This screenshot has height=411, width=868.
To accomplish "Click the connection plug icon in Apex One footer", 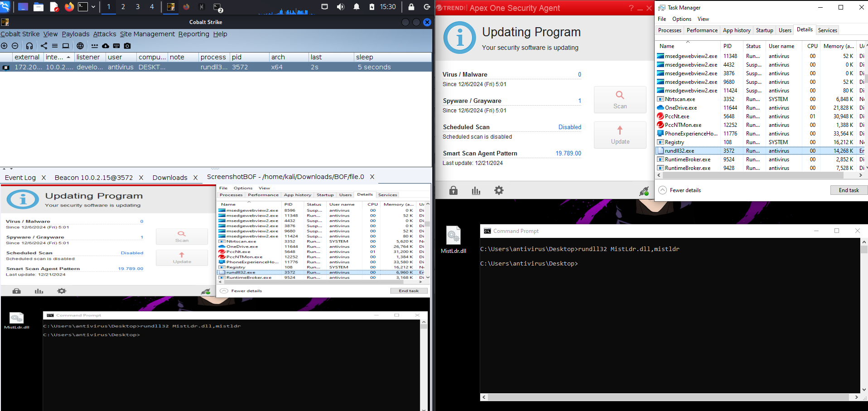I will point(644,191).
